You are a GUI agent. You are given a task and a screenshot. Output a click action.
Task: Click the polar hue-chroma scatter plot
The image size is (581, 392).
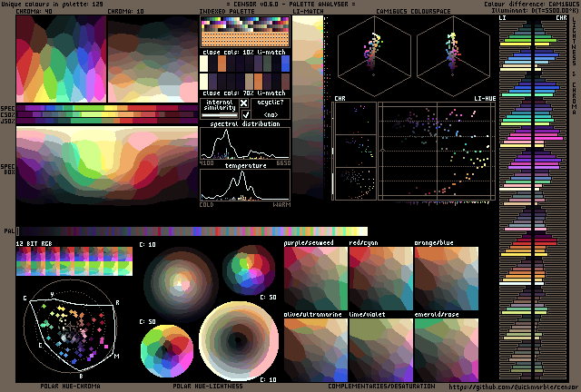click(71, 326)
